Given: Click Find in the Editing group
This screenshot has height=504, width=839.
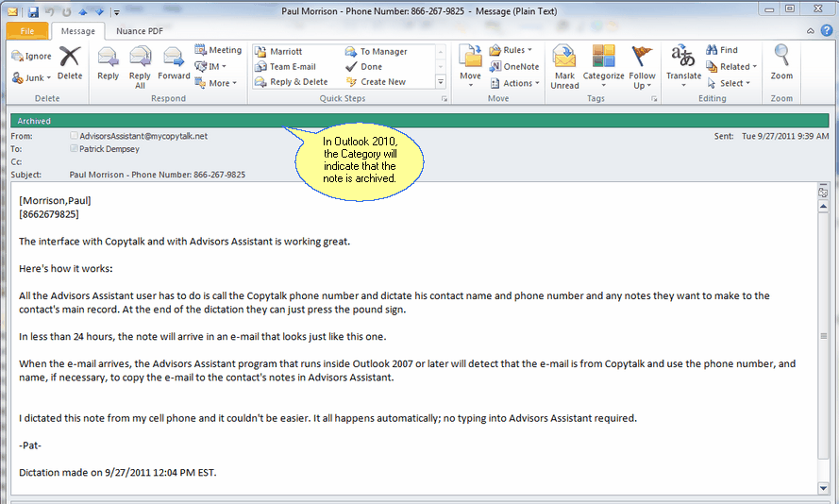Looking at the screenshot, I should click(722, 50).
